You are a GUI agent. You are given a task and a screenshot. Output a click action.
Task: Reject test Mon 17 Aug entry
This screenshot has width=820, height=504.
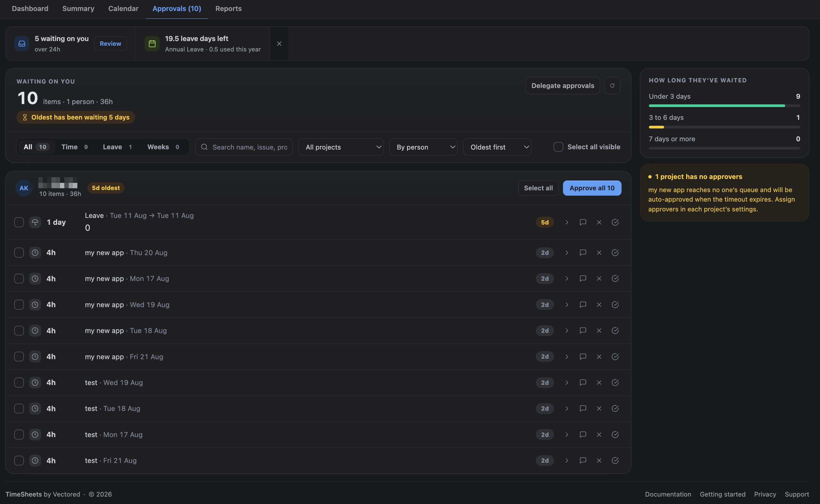pos(599,435)
